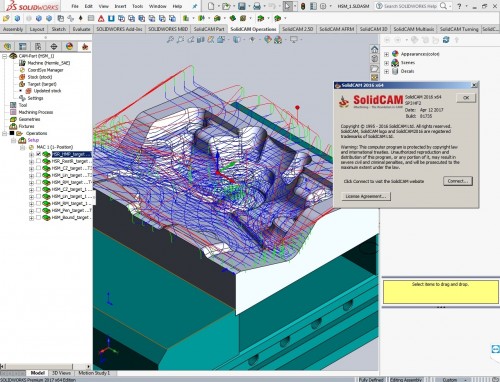This screenshot has height=382, width=500.
Task: Open the File menu
Action: (75, 6)
